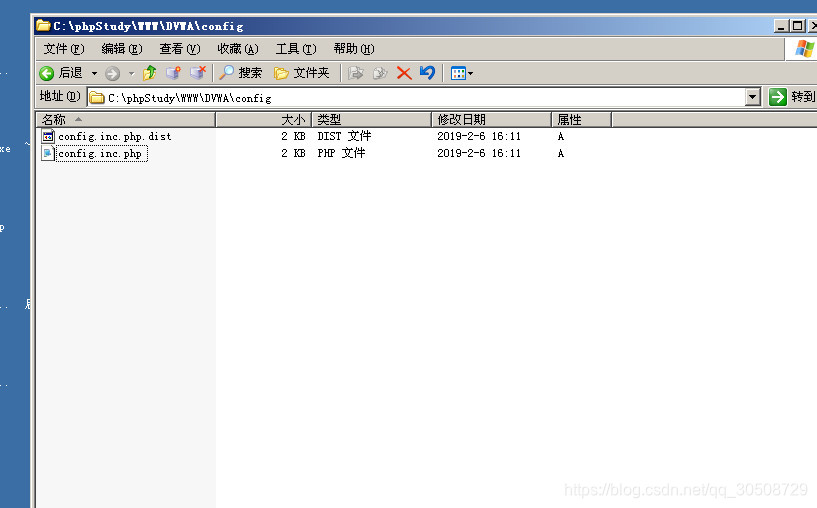Screen dimensions: 817x508
Task: Sort by the 名称 column header
Action: pos(126,120)
